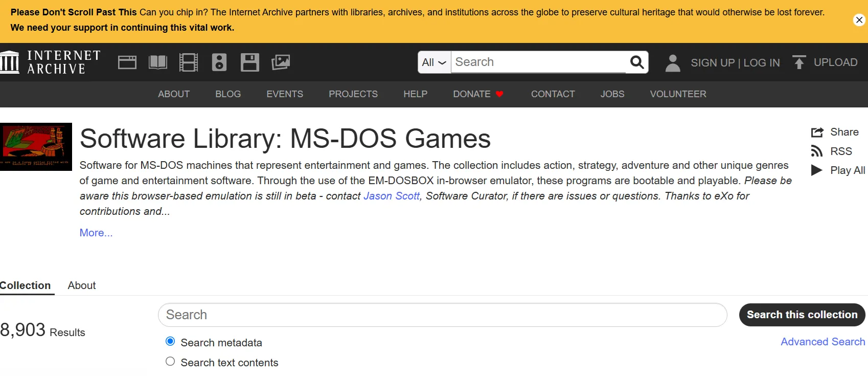The image size is (868, 376).
Task: Open the Donate menu item
Action: [472, 94]
